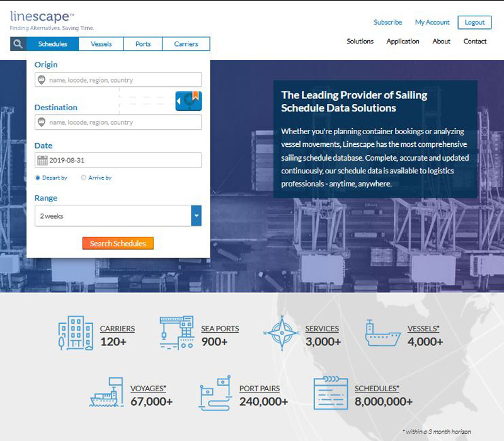
Task: Click the Sea Ports crane icon
Action: click(176, 333)
